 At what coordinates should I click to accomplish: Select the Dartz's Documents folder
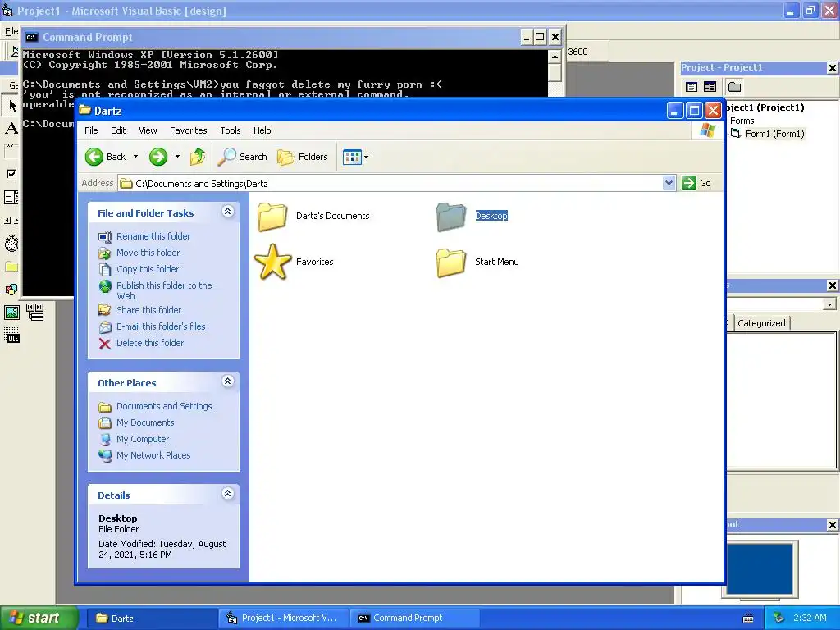click(313, 216)
